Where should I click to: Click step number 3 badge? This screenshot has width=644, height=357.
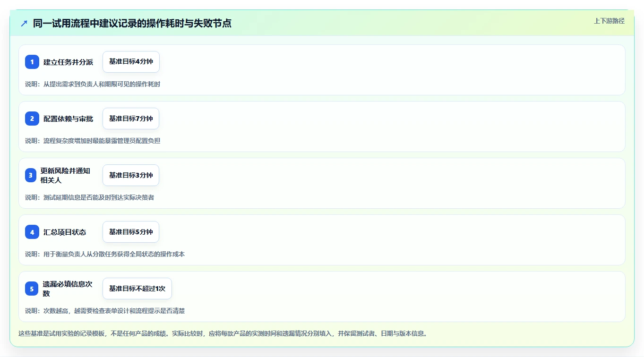[x=31, y=175]
